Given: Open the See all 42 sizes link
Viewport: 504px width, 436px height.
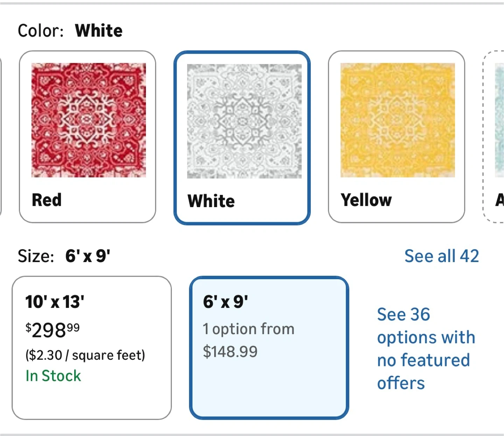Looking at the screenshot, I should point(441,256).
